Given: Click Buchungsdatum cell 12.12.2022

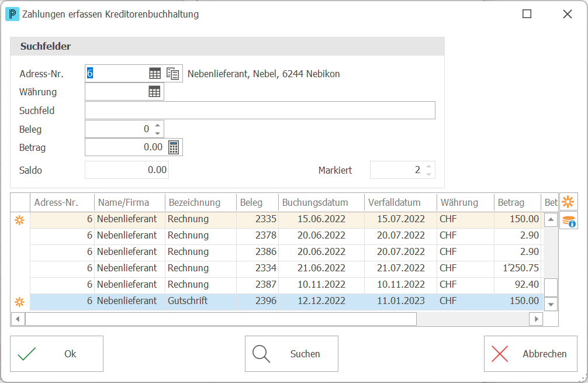Looking at the screenshot, I should 321,301.
